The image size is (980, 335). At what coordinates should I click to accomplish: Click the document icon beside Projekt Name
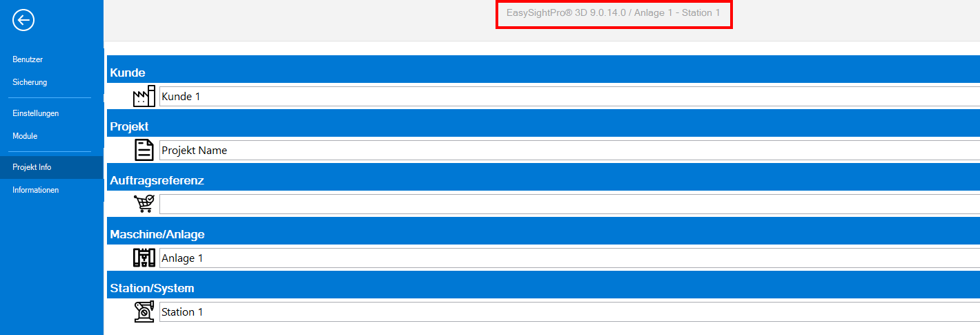(x=144, y=150)
